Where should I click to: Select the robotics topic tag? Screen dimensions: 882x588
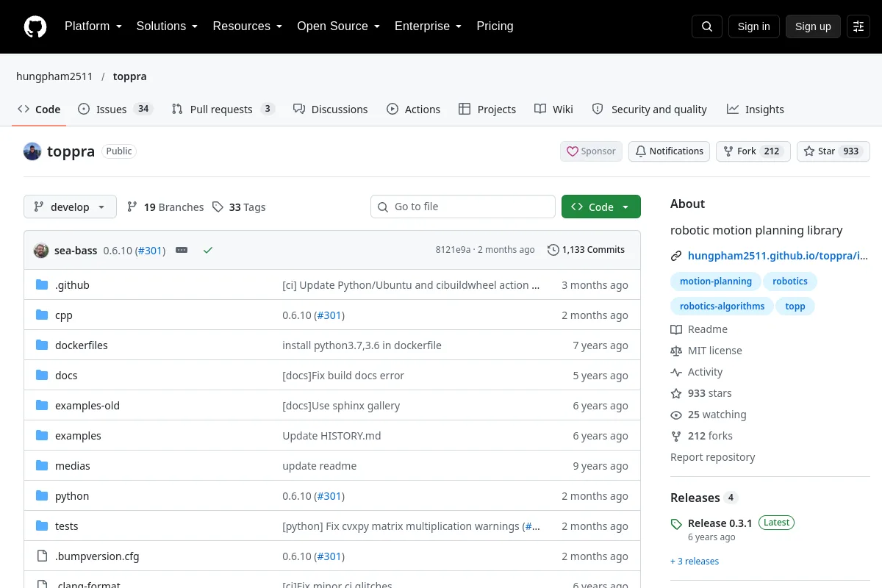click(x=790, y=282)
